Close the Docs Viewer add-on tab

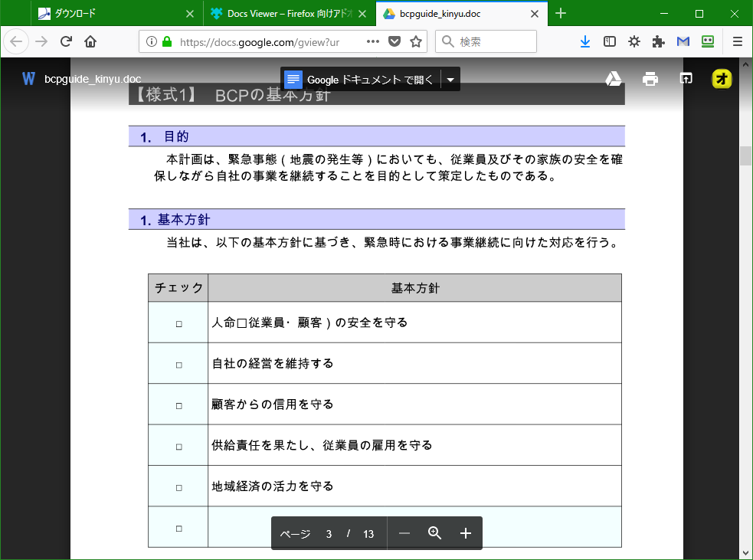362,14
